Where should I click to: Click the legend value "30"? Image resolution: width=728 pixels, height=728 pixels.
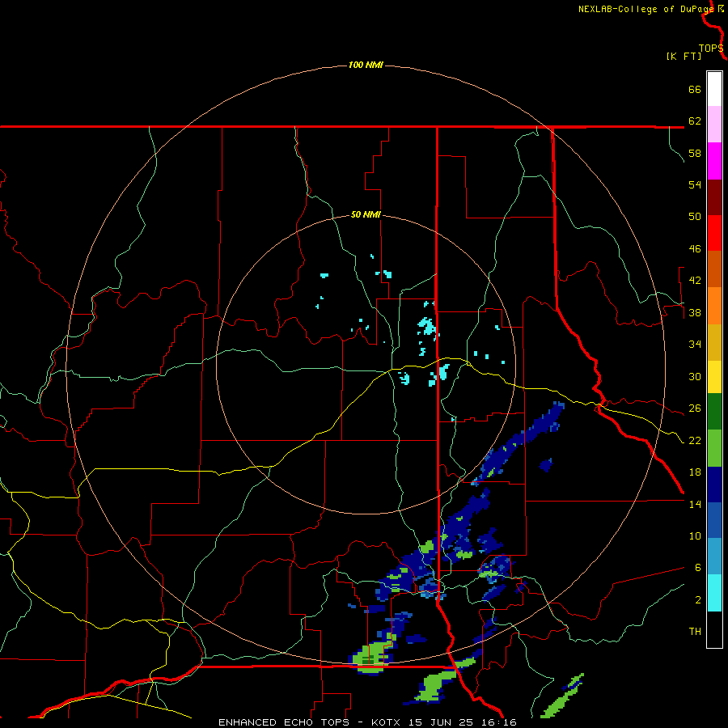click(695, 376)
